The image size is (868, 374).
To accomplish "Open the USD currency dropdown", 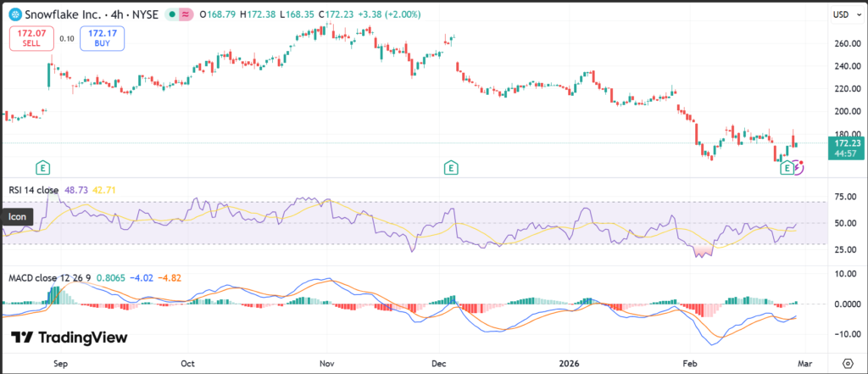I will tap(843, 14).
